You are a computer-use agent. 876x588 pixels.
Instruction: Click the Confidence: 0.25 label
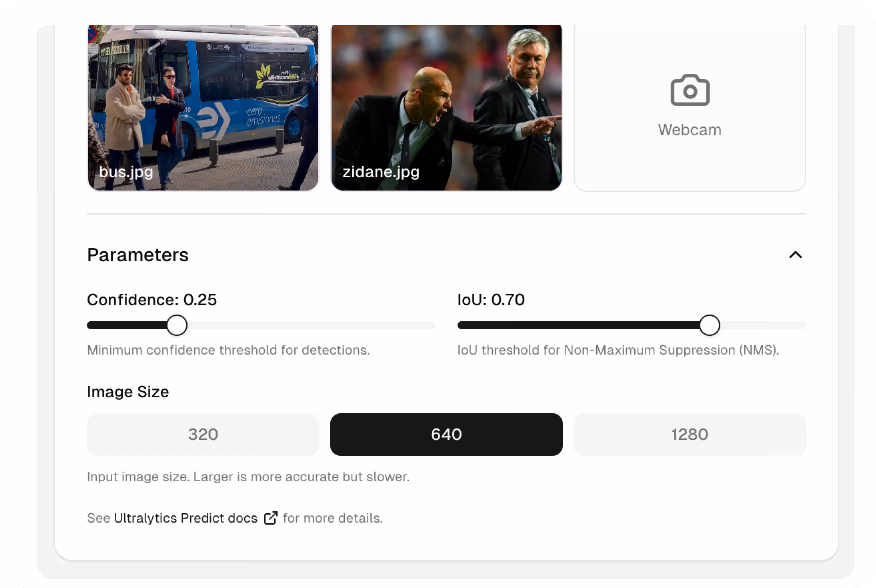[x=152, y=300]
